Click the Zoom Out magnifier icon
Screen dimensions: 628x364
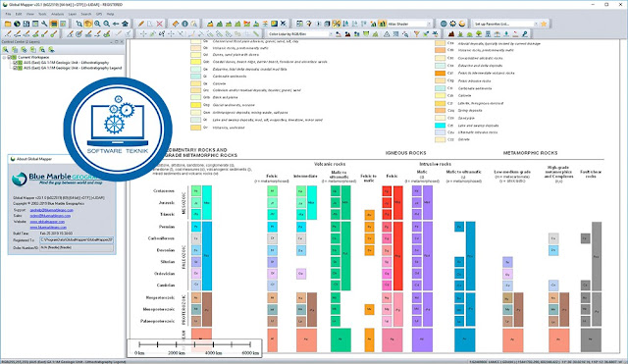coord(107,24)
